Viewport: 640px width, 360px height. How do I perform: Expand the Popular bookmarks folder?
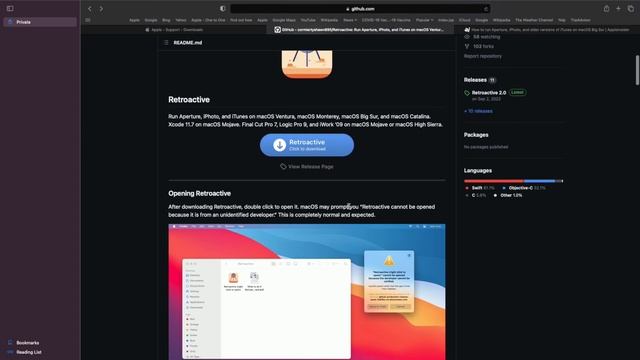pyautogui.click(x=424, y=20)
